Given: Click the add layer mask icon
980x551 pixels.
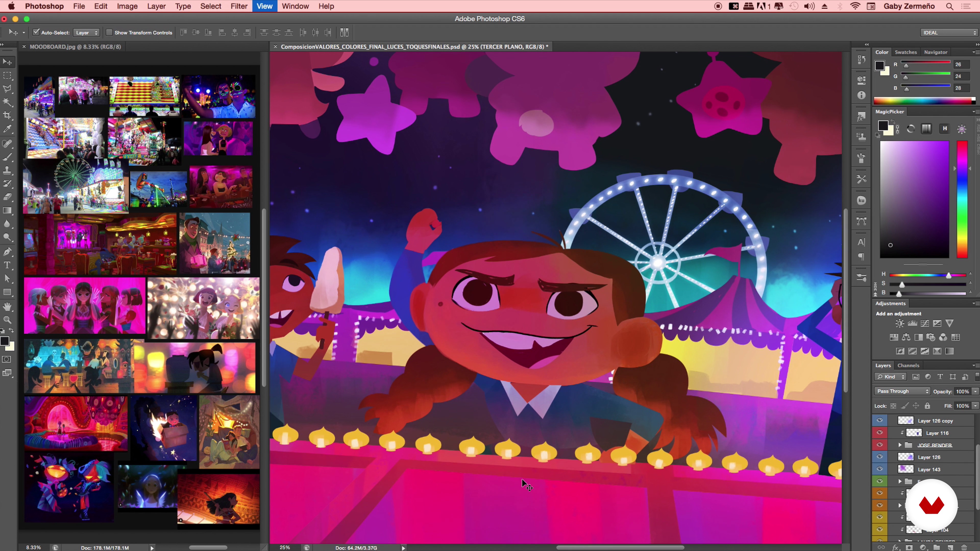Looking at the screenshot, I should click(x=909, y=548).
